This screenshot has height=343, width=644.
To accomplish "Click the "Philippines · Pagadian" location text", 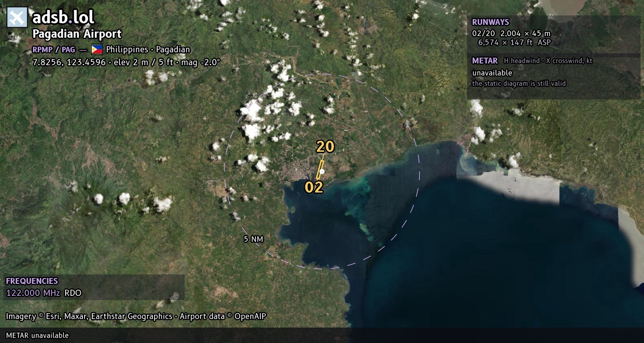I will pyautogui.click(x=148, y=49).
